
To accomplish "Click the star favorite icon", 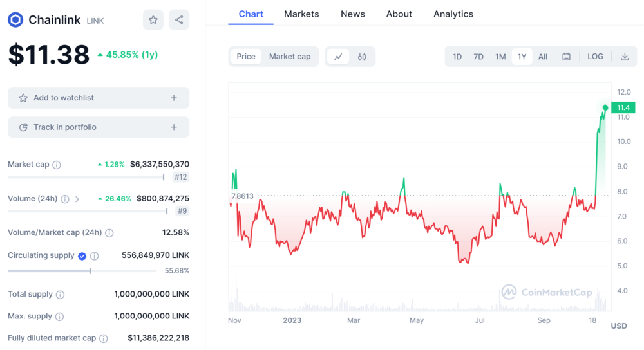I will [x=153, y=20].
